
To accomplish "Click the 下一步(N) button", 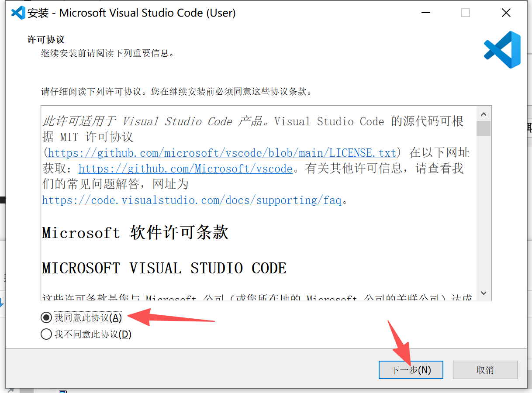I will (411, 370).
